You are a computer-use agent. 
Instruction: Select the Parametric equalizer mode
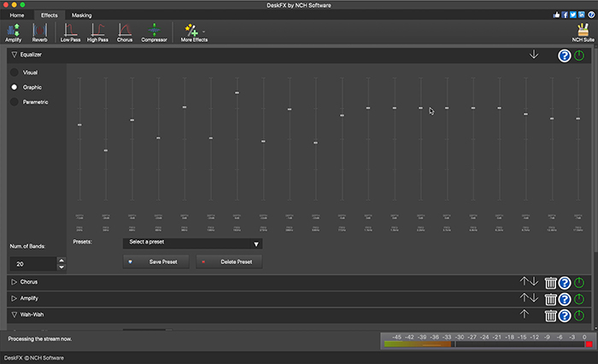point(15,103)
